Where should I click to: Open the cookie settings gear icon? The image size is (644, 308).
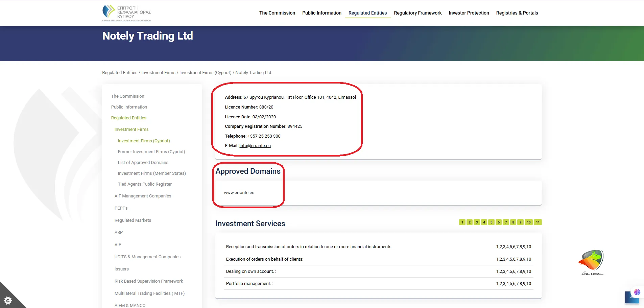click(x=8, y=300)
